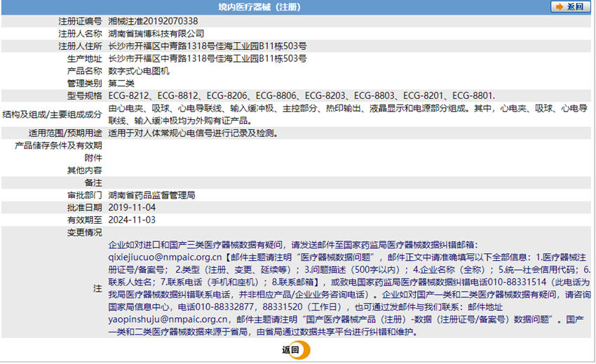Click the 变更情况 label
The width and height of the screenshot is (596, 364).
(84, 232)
